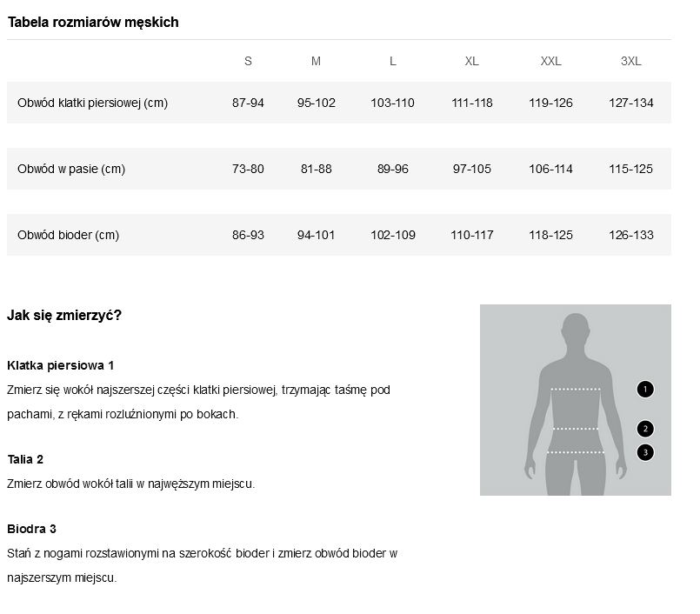Click the number 3 hips marker icon
Screen dimensions: 700x614
click(x=644, y=451)
